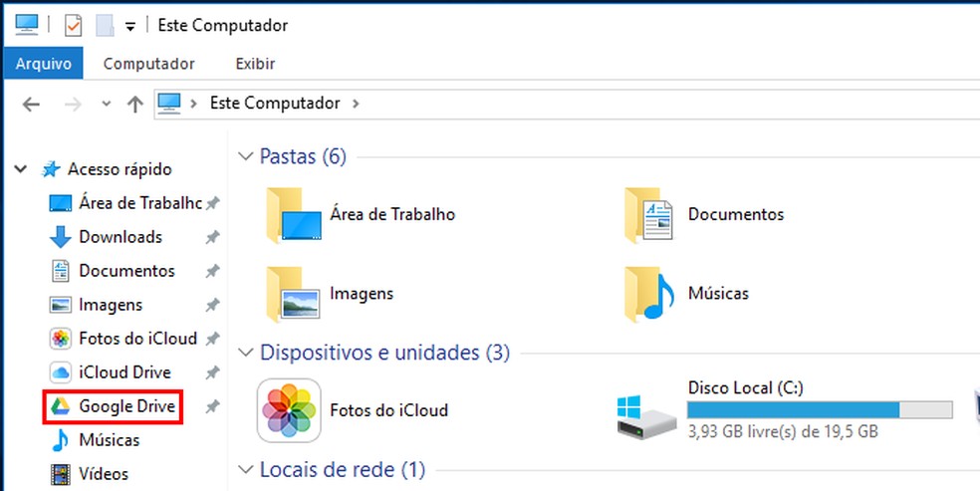Collapse the Pastas (6) group
This screenshot has width=980, height=491.
click(246, 156)
